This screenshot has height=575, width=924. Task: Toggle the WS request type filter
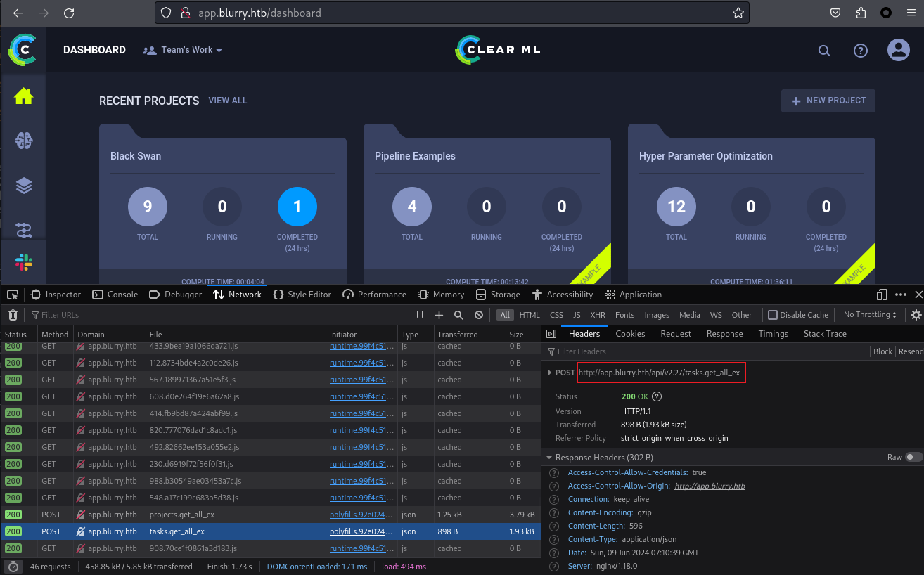(716, 315)
